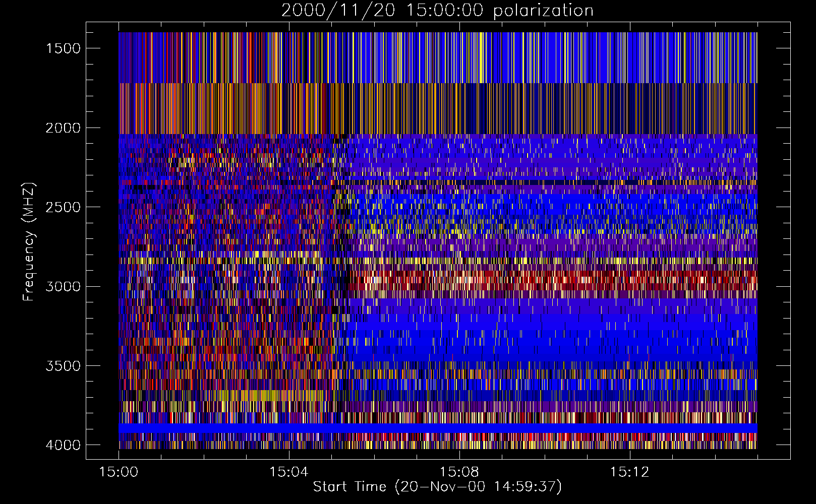
Task: Click the 15:12 time axis label
Action: [629, 472]
